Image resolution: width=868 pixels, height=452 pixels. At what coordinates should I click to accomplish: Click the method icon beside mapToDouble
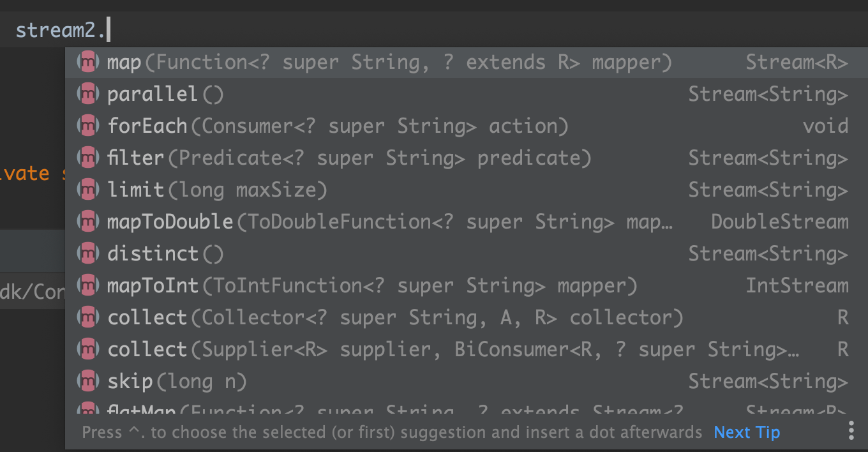[x=87, y=222]
